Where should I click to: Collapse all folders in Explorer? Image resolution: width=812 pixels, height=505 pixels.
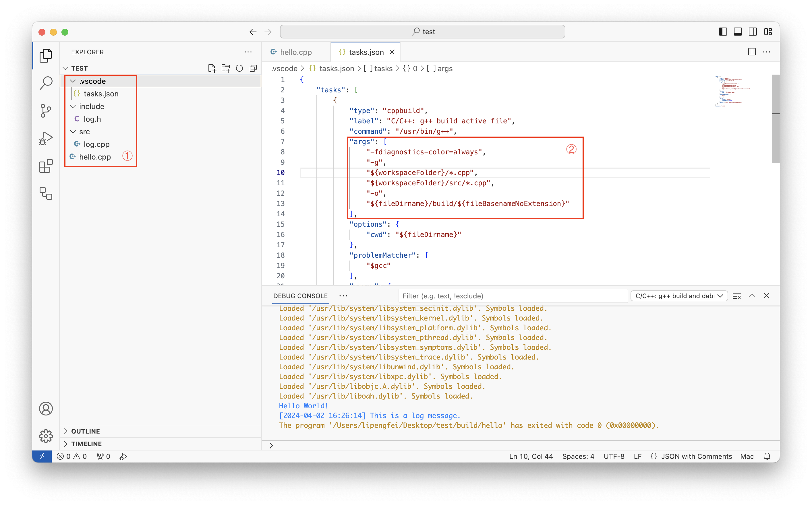[x=253, y=68]
